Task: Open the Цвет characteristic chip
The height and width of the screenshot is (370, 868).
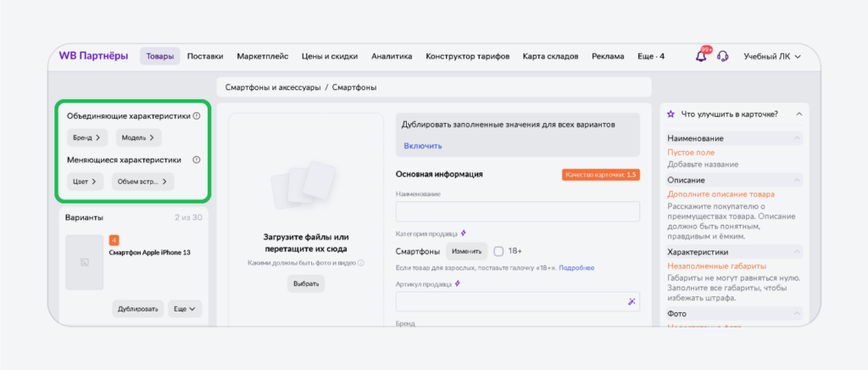Action: [x=85, y=181]
